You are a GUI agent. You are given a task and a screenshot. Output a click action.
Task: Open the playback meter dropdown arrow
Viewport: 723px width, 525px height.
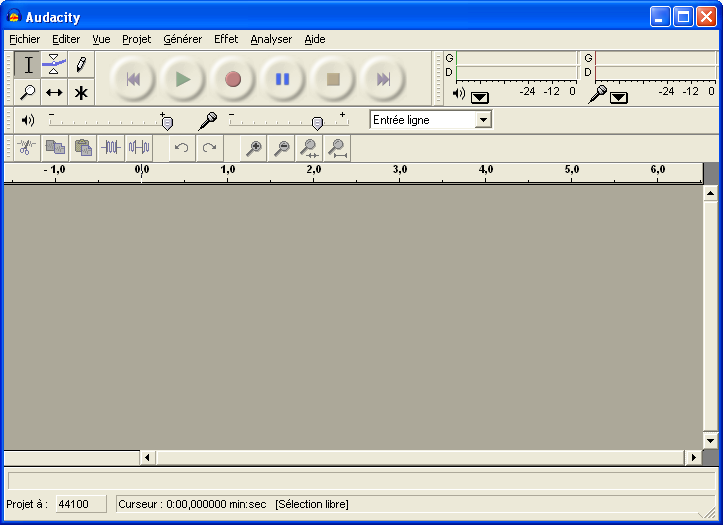(480, 97)
